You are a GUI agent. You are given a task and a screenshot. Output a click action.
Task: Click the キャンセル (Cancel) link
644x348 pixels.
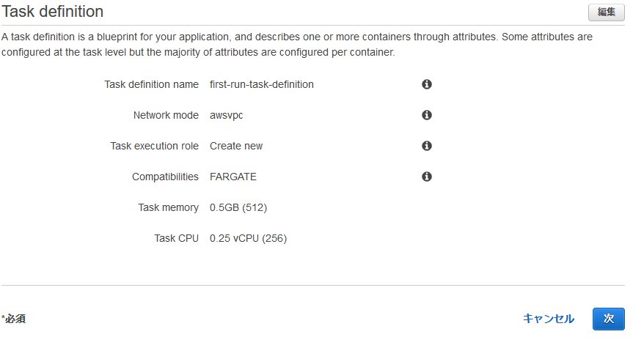548,319
